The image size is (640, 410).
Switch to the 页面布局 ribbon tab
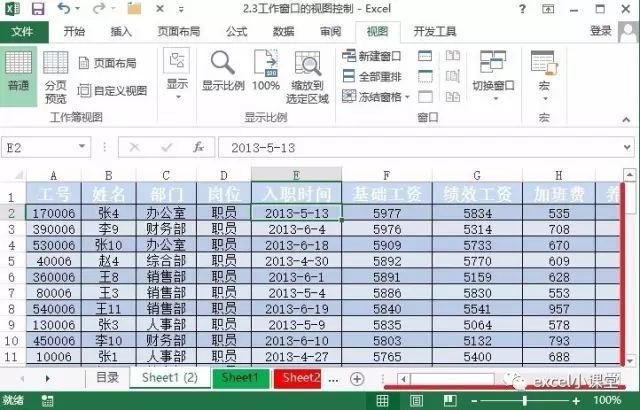pyautogui.click(x=179, y=31)
